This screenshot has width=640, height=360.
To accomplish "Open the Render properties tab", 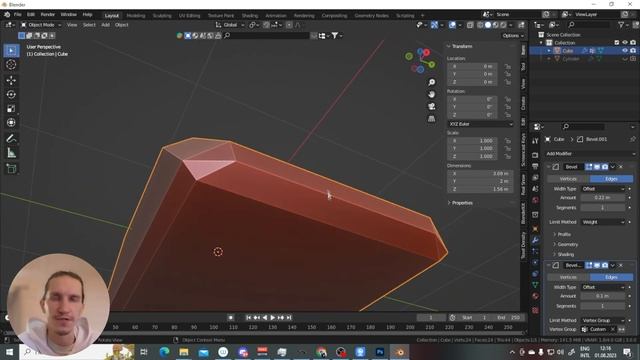I will tap(535, 155).
